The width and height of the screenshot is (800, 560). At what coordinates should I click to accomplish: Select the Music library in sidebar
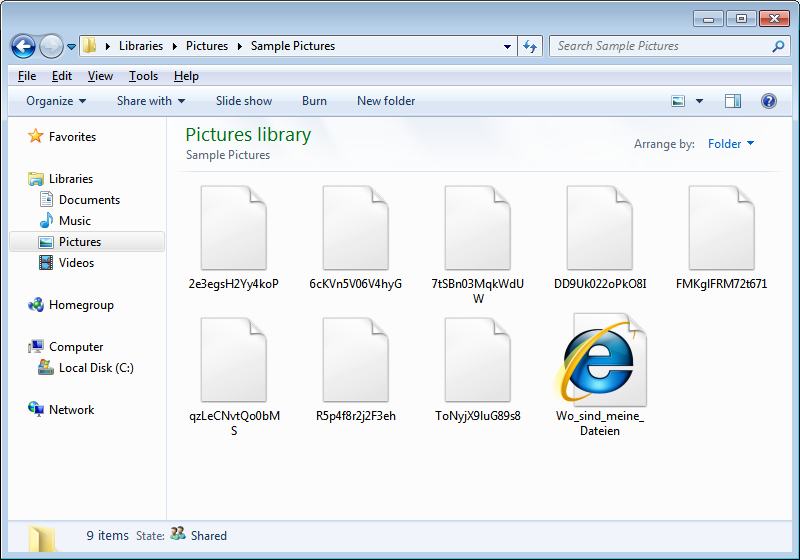click(x=74, y=221)
